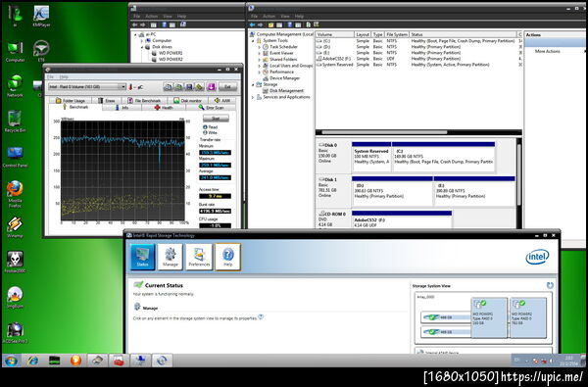Expand Services and Applications node

click(x=253, y=97)
